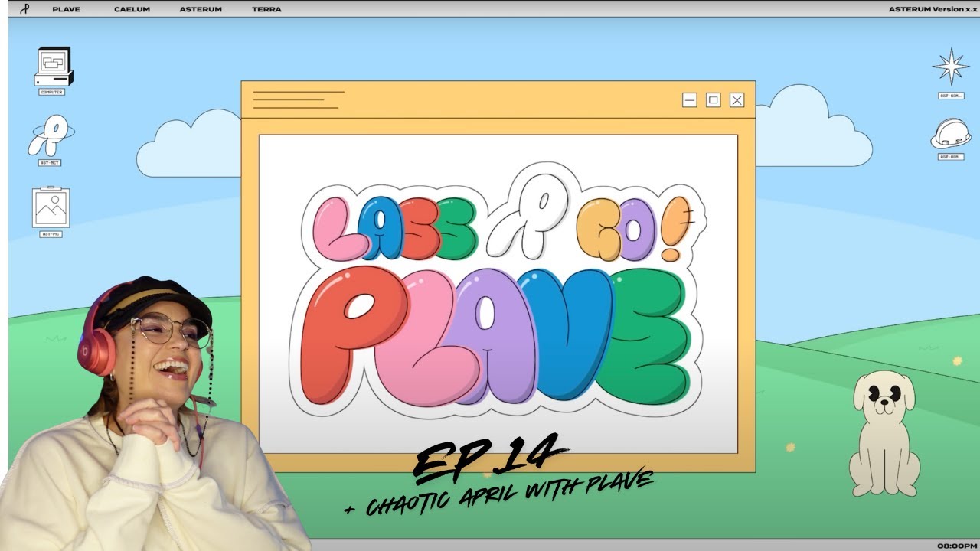Click the 'Chaotic April with PLAVE' caption
This screenshot has height=551, width=980.
499,494
